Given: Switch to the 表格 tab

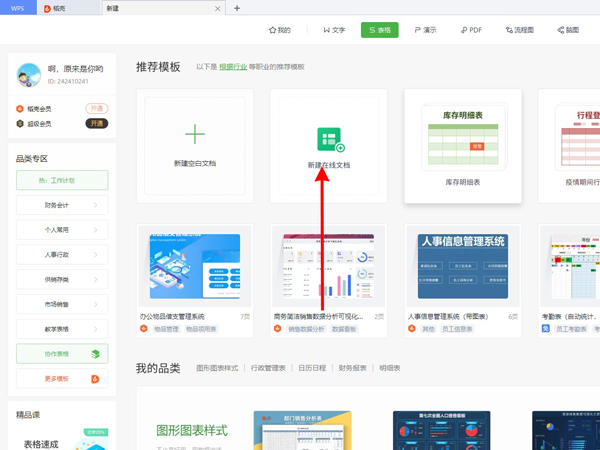Looking at the screenshot, I should (x=379, y=30).
